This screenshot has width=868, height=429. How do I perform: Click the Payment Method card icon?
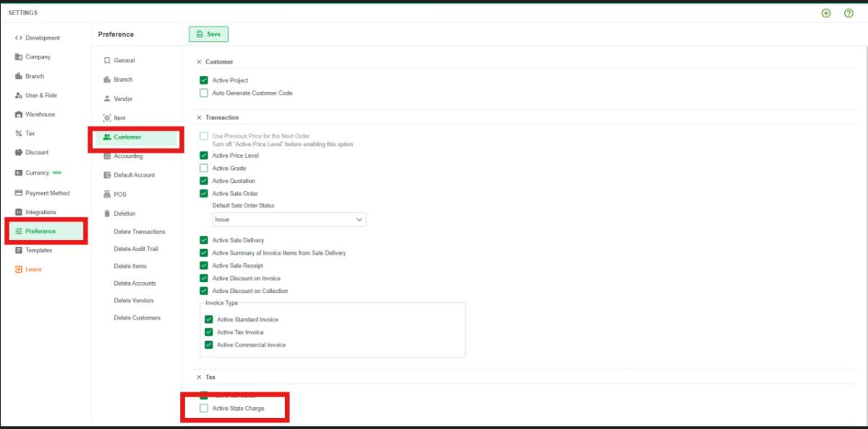(19, 193)
